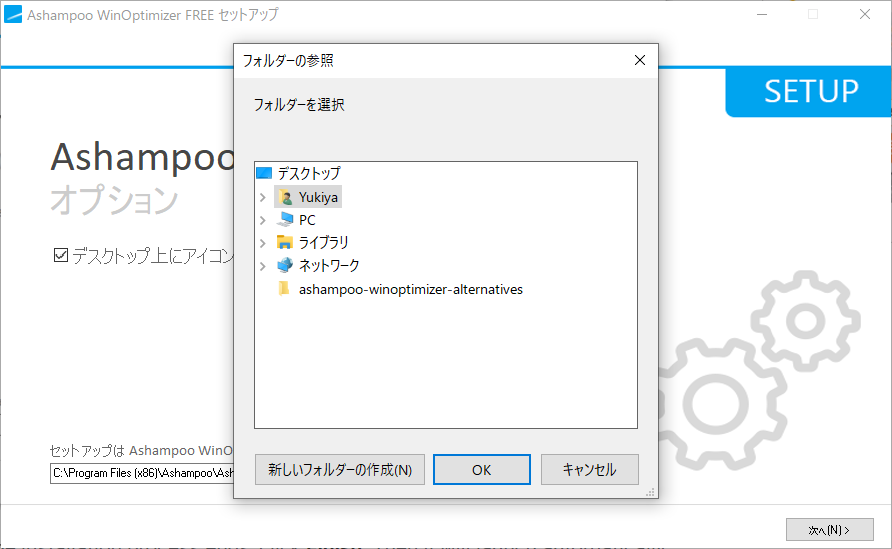Viewport: 892px width, 549px height.
Task: Click the ネットワーク globe icon
Action: pos(285,265)
